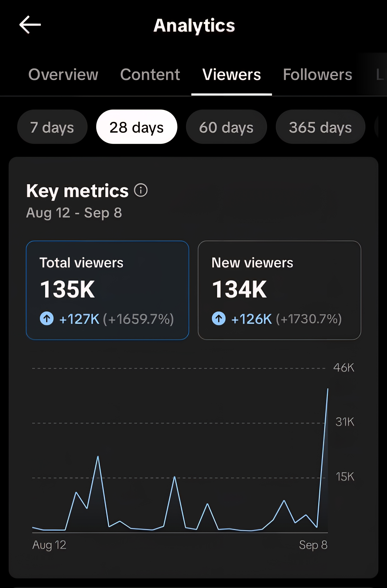387x588 pixels.
Task: Tap the Sep 8 peak on chart
Action: pyautogui.click(x=328, y=389)
